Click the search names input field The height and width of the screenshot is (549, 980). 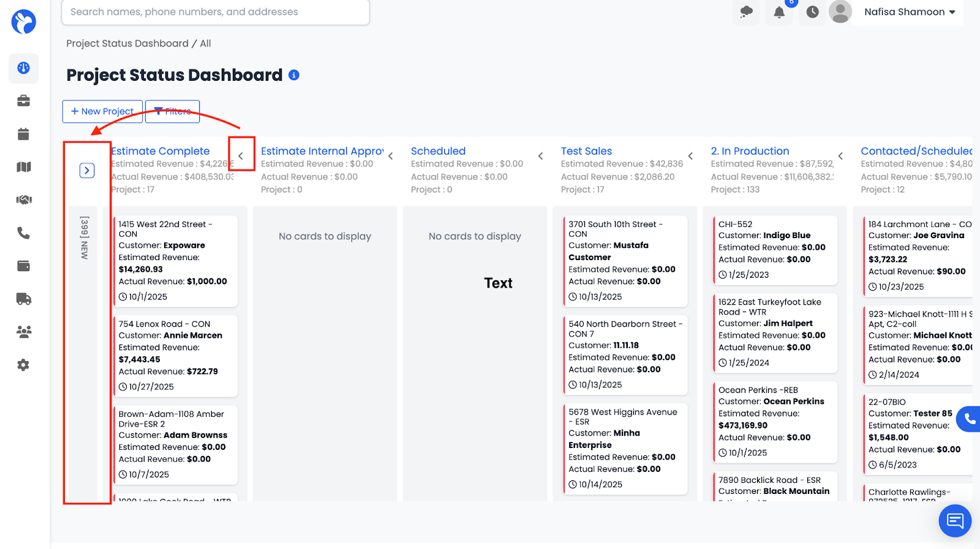click(x=215, y=12)
